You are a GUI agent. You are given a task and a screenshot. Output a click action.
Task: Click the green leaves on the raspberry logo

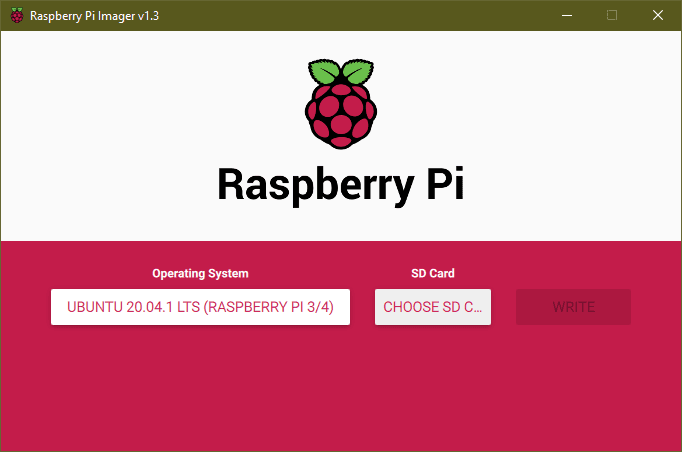(340, 73)
